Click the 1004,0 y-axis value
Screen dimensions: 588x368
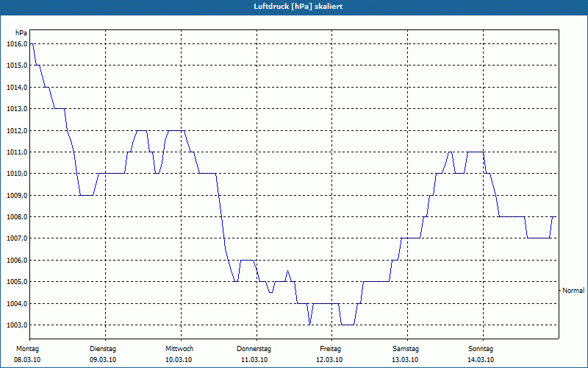[x=17, y=303]
